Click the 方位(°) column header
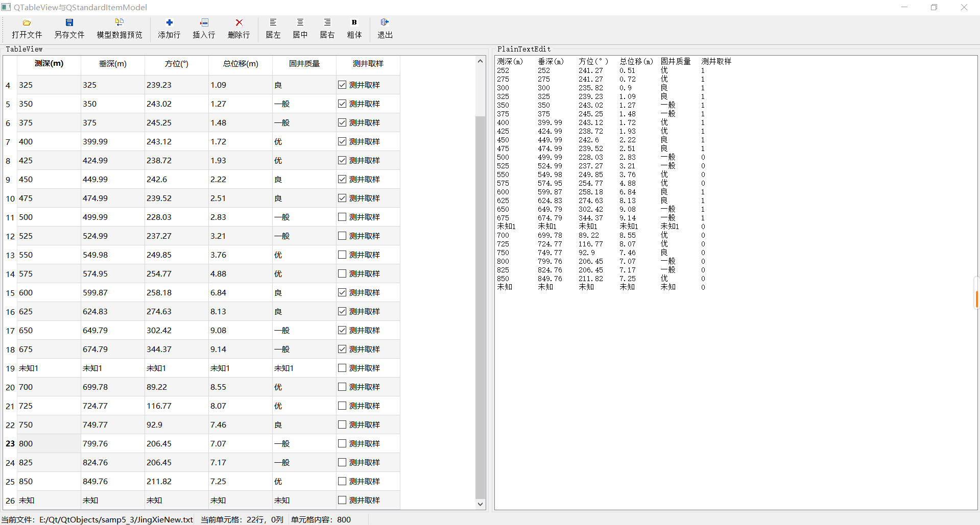Screen dimensions: 980x525 point(177,64)
